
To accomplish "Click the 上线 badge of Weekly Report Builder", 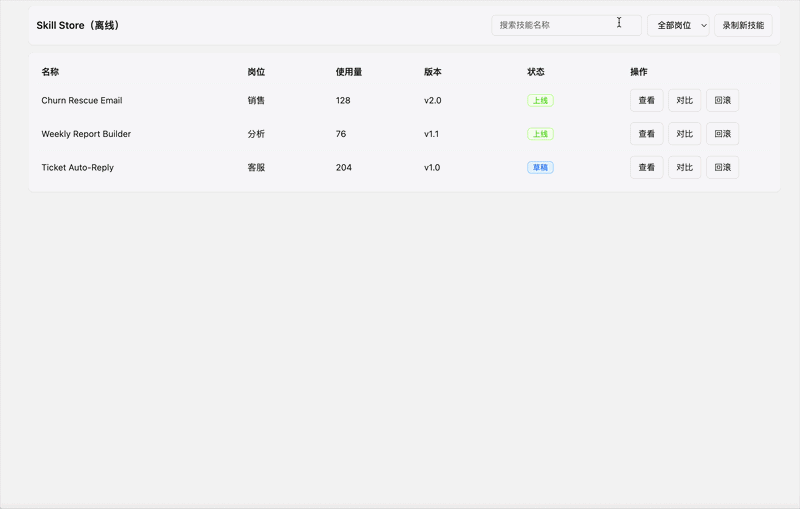I will (540, 134).
